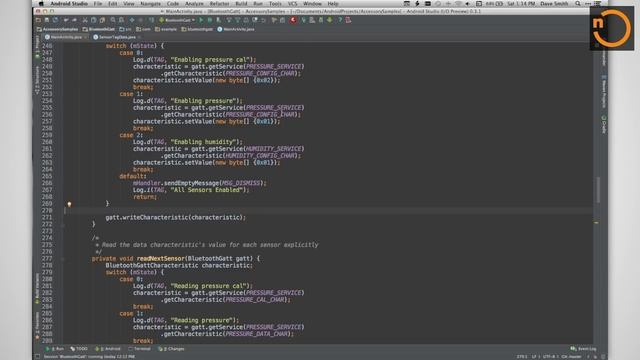Click the "All Sensors Enabled" string
Viewport: 640px width, 360px height.
pyautogui.click(x=207, y=190)
